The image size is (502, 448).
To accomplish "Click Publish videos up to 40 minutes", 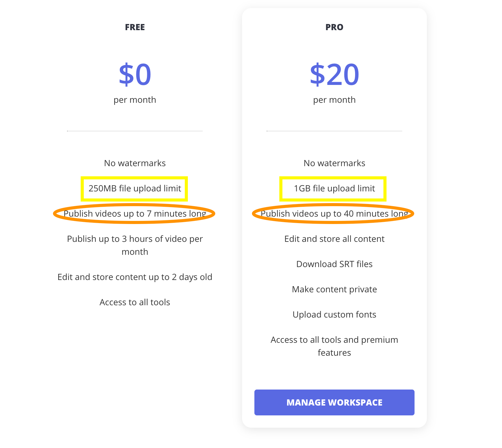I will click(x=334, y=214).
